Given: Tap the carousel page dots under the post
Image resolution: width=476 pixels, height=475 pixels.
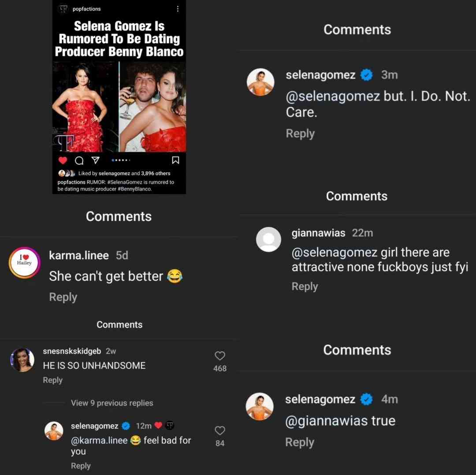Looking at the screenshot, I should point(121,160).
